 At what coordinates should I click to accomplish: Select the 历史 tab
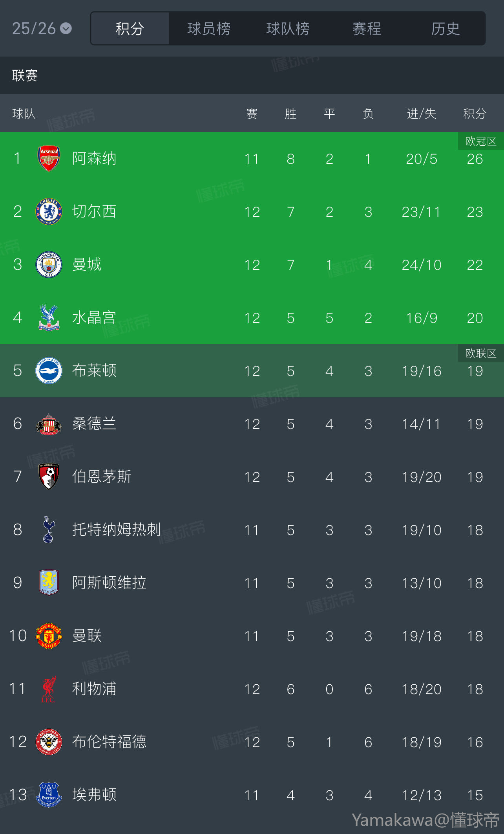coord(446,29)
